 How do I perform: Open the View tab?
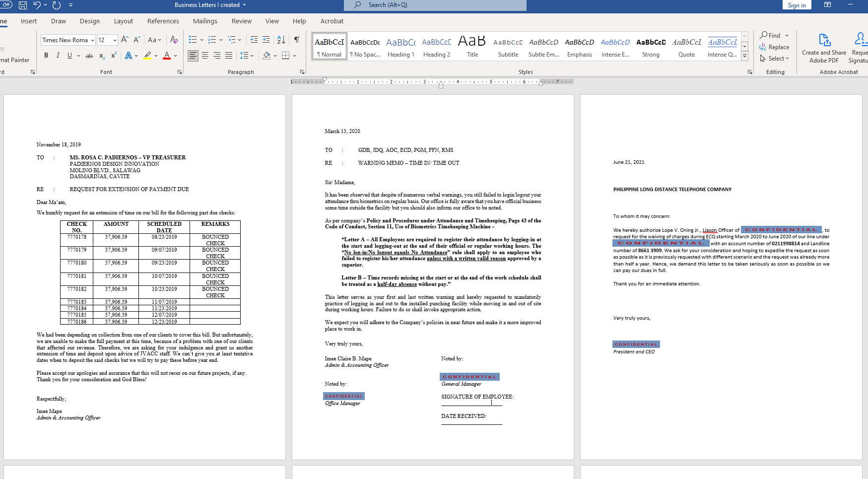(272, 21)
